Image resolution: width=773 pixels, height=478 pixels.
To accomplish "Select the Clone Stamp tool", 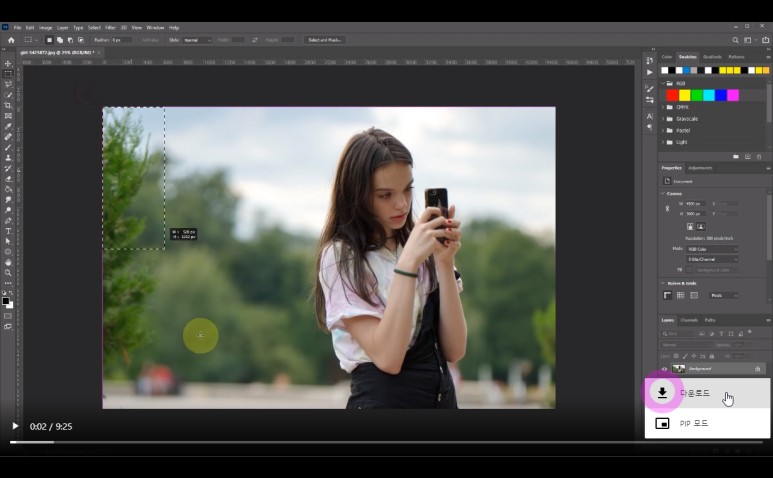I will pyautogui.click(x=8, y=158).
